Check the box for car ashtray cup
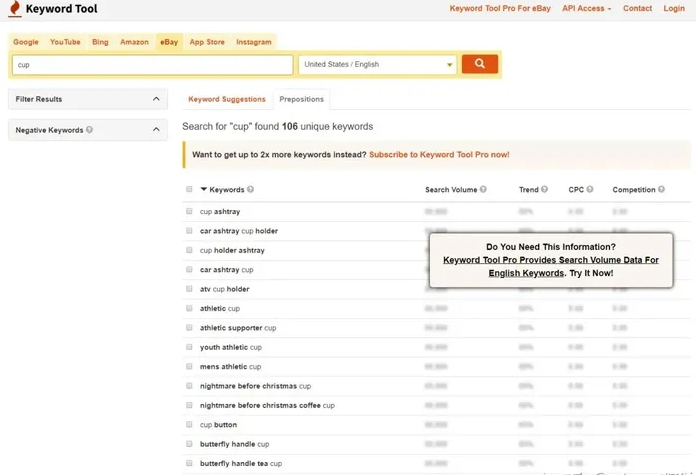The width and height of the screenshot is (696, 475). [x=189, y=269]
